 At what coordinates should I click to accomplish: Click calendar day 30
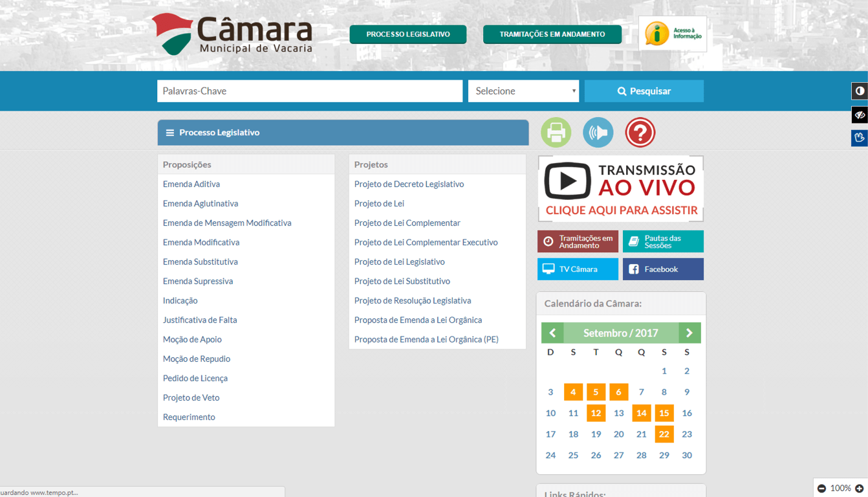(687, 455)
